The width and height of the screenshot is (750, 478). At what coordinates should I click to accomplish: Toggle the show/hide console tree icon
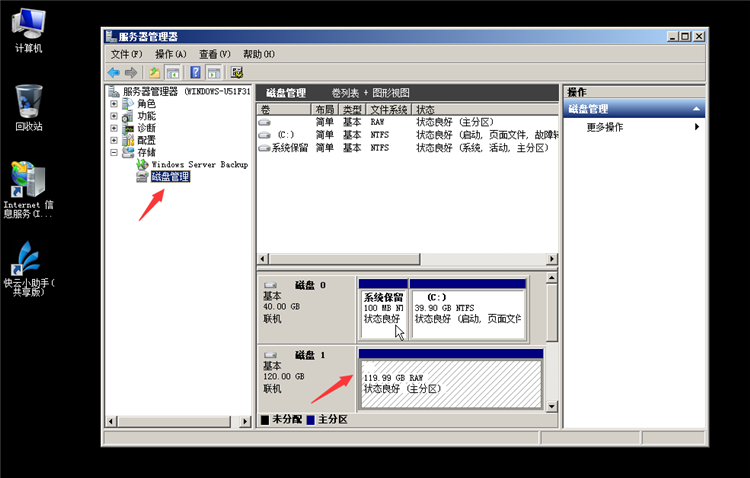[x=173, y=72]
